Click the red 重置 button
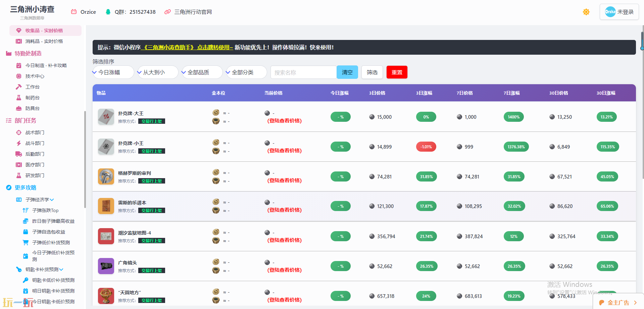Image resolution: width=644 pixels, height=309 pixels. pyautogui.click(x=397, y=72)
